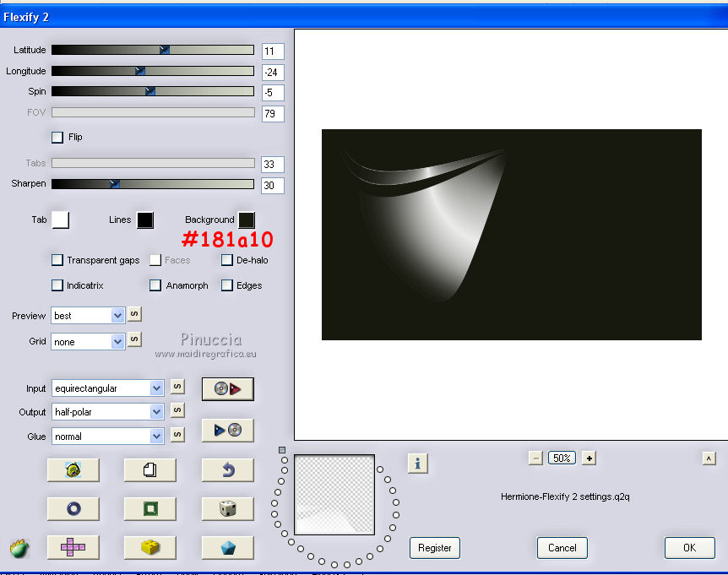This screenshot has width=728, height=575.
Task: Click the S button next to Glue
Action: pos(177,435)
